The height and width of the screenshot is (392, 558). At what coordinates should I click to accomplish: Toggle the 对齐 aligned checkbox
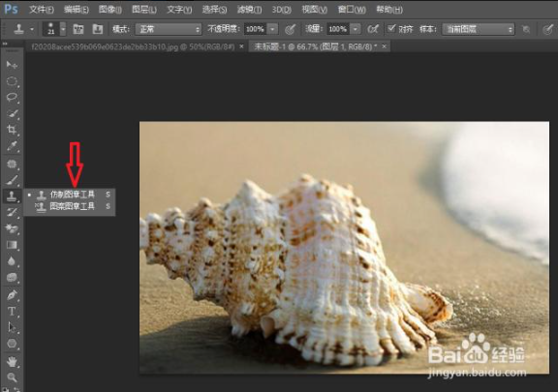391,28
